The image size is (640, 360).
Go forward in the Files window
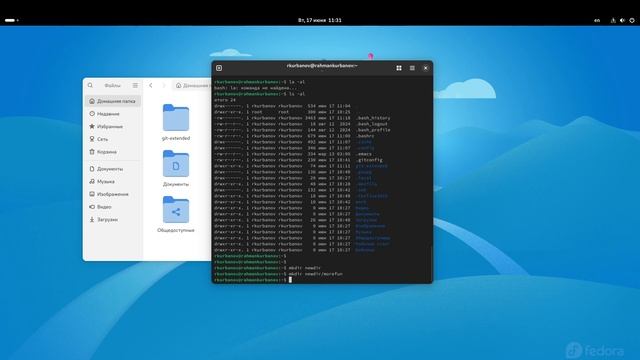point(164,85)
